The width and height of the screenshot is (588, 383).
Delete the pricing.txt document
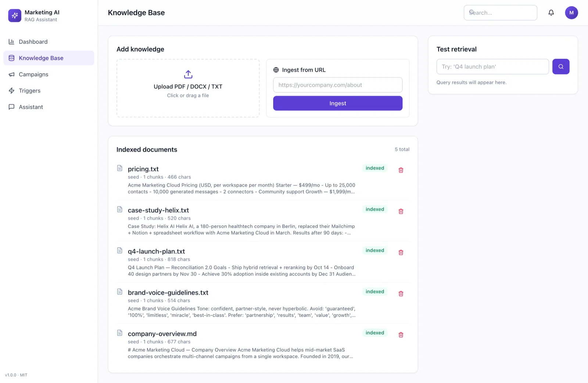coord(401,170)
